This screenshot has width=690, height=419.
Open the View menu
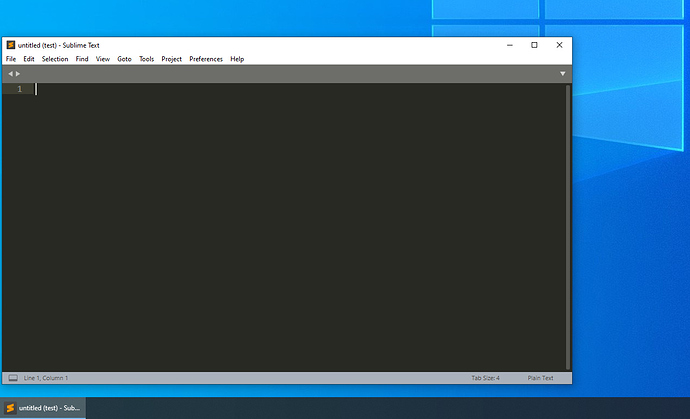tap(103, 59)
